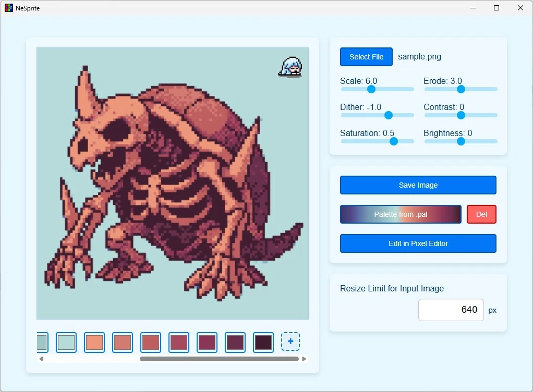Click the NeSprite app icon in title bar

(8, 8)
